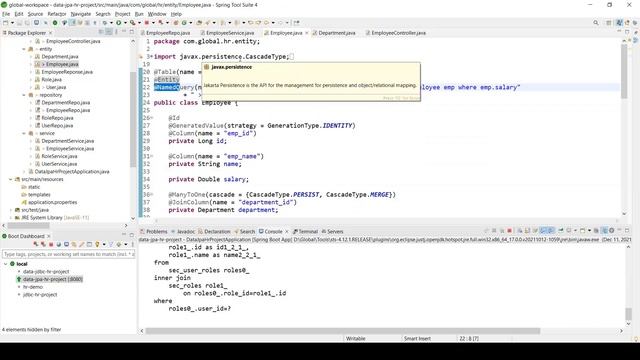640x360 pixels.
Task: Open the Project menu
Action: tap(122, 14)
